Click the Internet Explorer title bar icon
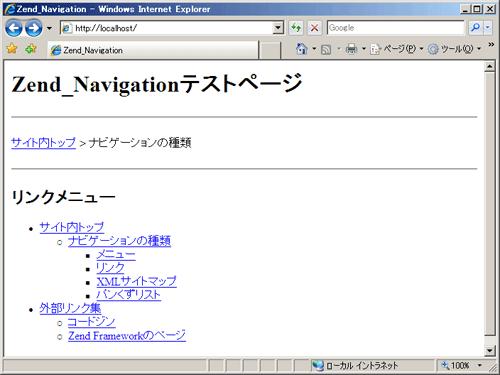Screen dimensions: 500x375 coord(10,9)
